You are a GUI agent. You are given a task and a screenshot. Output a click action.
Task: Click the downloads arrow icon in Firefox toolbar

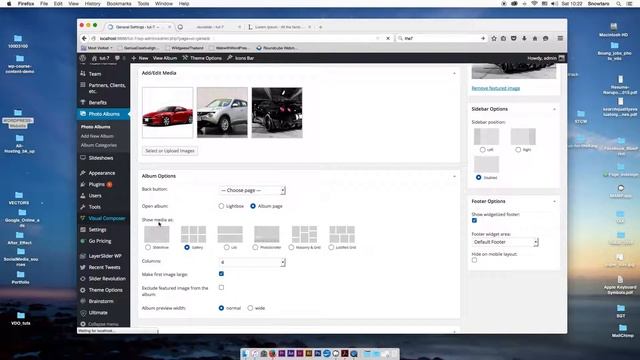coord(524,38)
